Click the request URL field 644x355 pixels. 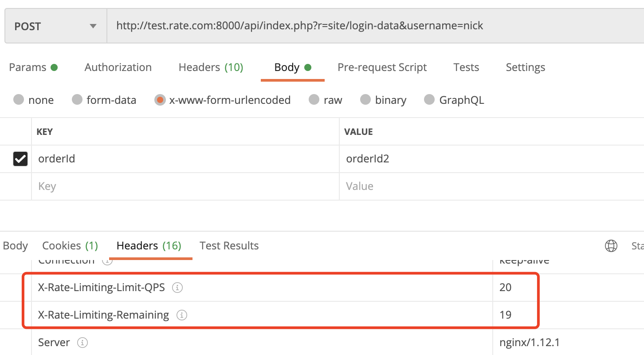pos(375,26)
